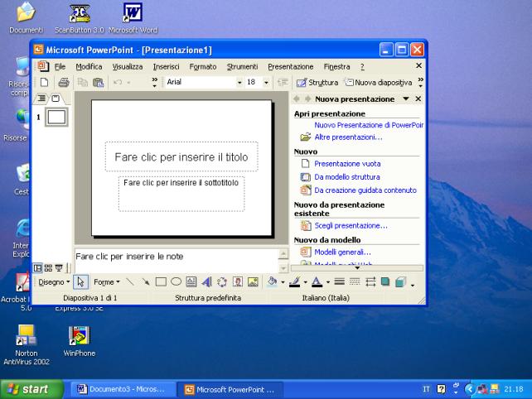Open the Finestra menu

coord(337,67)
